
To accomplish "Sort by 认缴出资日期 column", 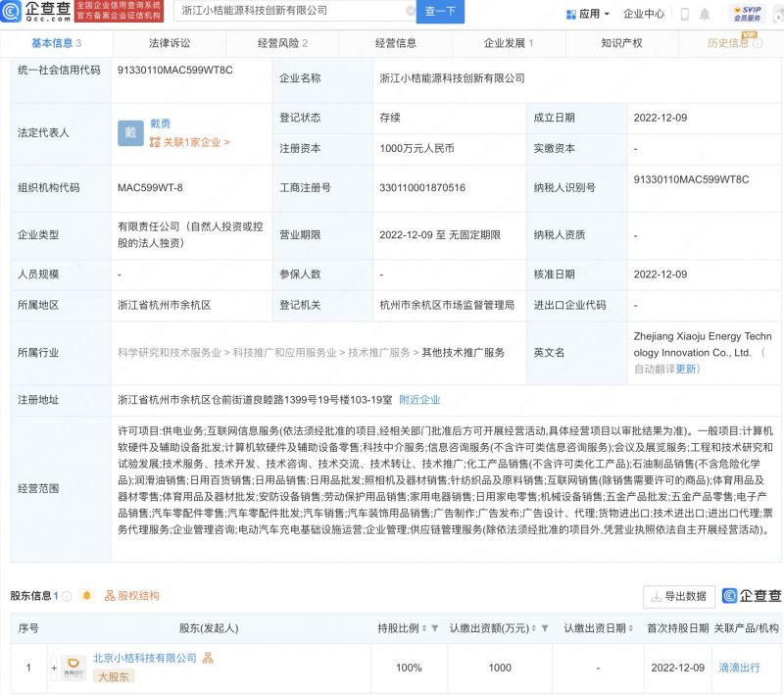I will click(x=630, y=628).
